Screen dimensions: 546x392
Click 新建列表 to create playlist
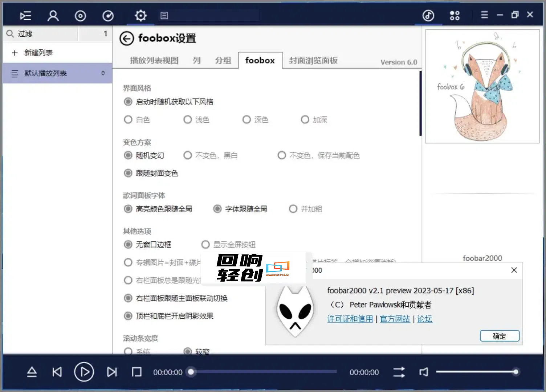click(x=38, y=53)
